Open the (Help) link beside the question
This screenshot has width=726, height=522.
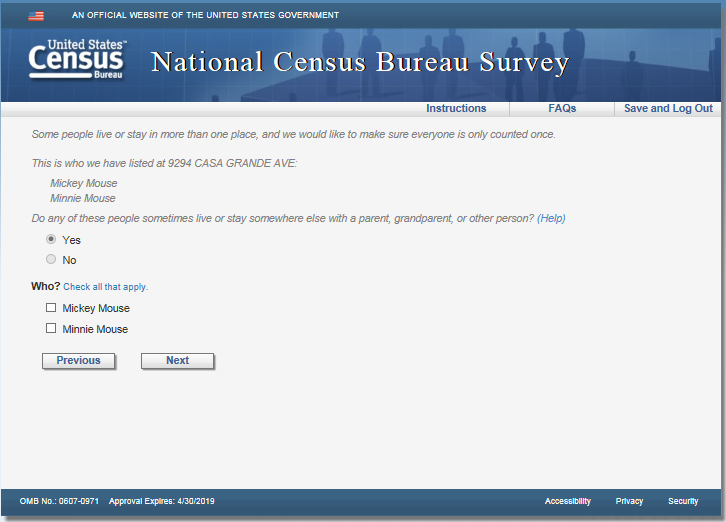(551, 218)
